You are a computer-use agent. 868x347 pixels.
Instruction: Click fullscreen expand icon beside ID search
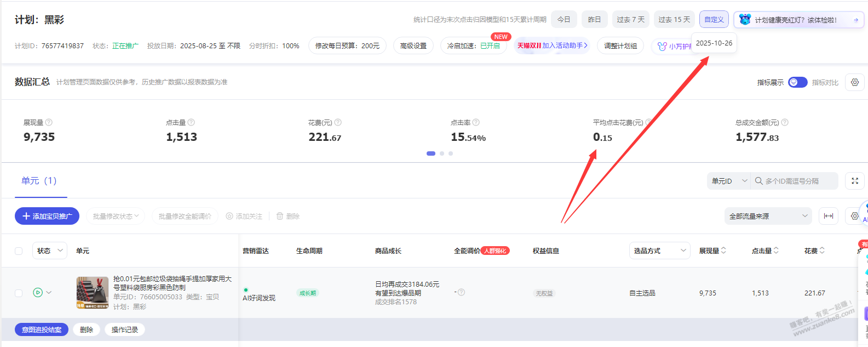click(x=854, y=181)
